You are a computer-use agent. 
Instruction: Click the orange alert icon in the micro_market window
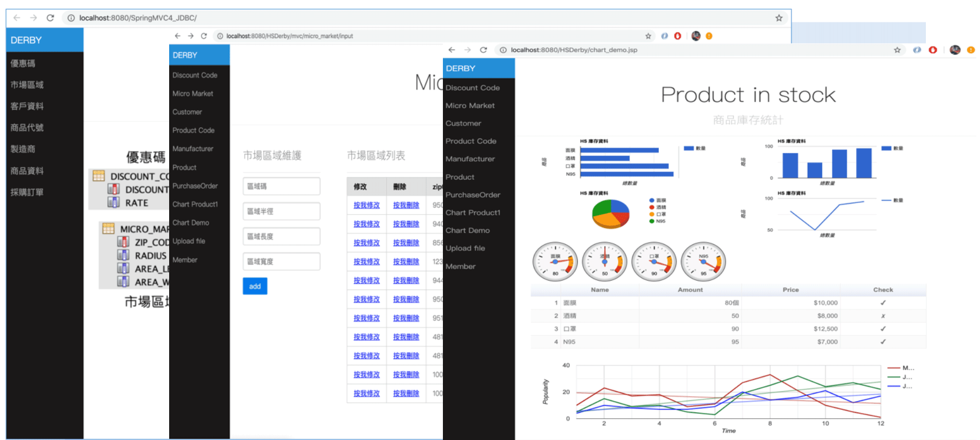pyautogui.click(x=709, y=36)
